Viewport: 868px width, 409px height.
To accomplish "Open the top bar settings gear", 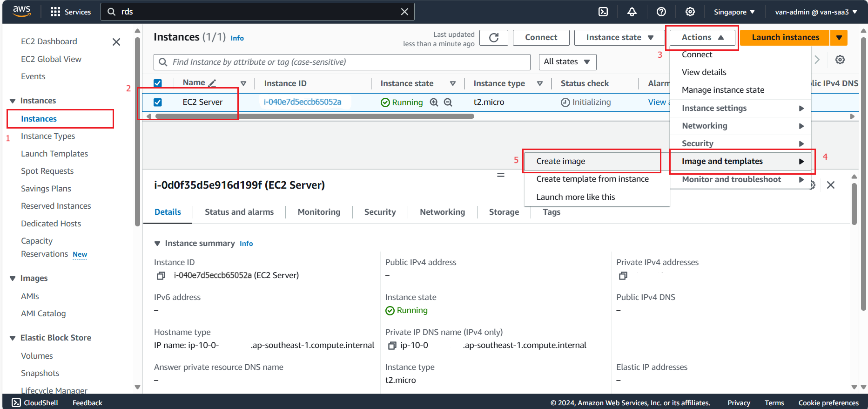I will (690, 12).
